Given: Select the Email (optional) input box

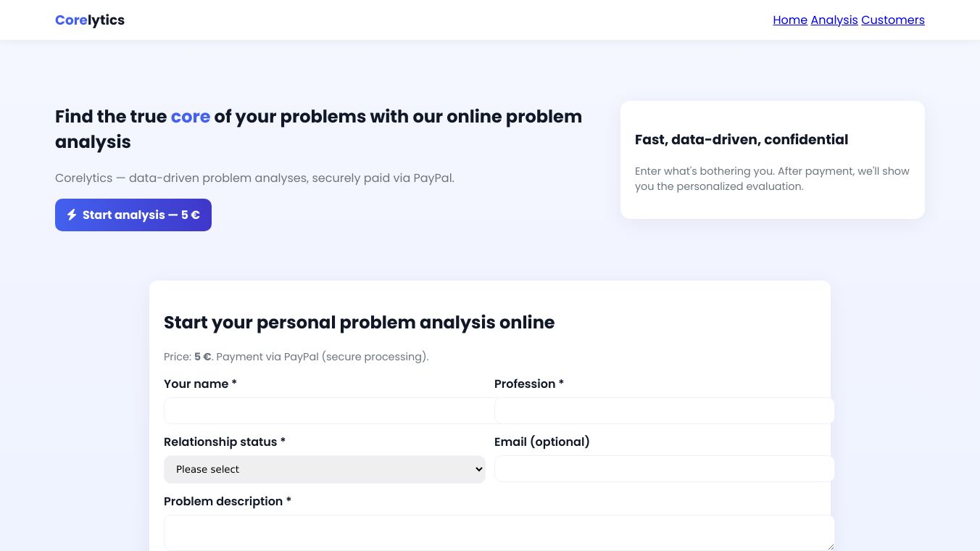Looking at the screenshot, I should pyautogui.click(x=664, y=468).
